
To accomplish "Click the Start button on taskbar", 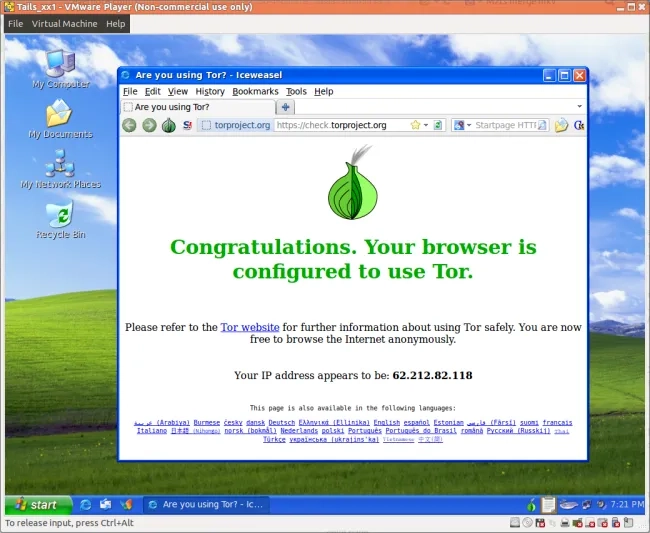I will [37, 505].
